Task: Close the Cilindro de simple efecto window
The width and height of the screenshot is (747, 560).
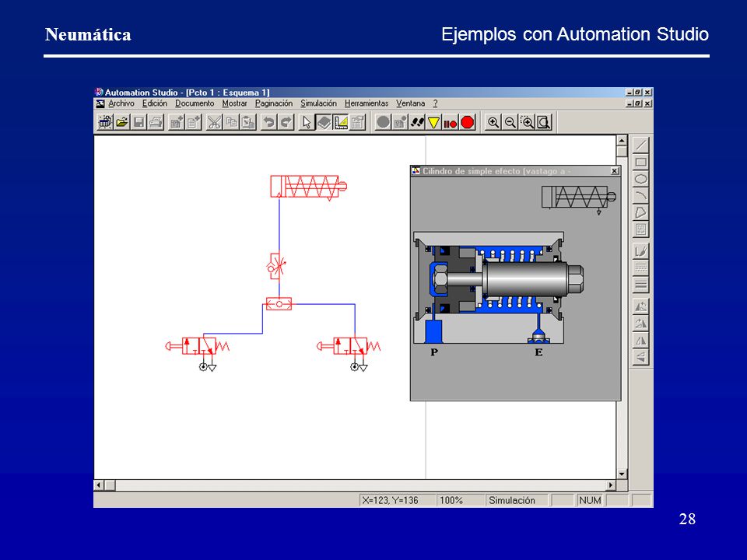Action: (x=615, y=171)
